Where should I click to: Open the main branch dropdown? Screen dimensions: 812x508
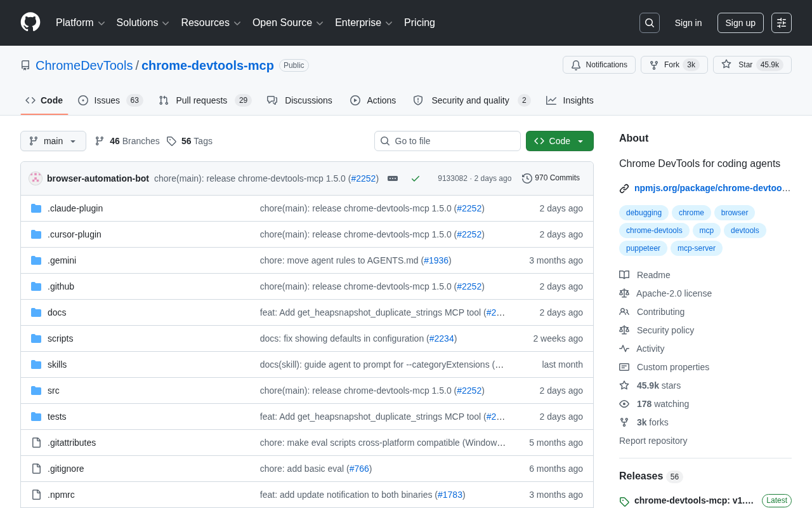(x=53, y=141)
